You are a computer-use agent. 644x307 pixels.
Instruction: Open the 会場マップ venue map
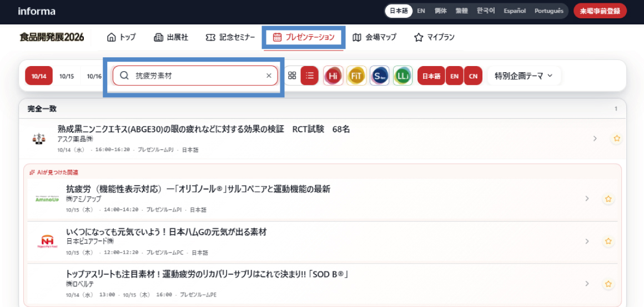(x=374, y=37)
